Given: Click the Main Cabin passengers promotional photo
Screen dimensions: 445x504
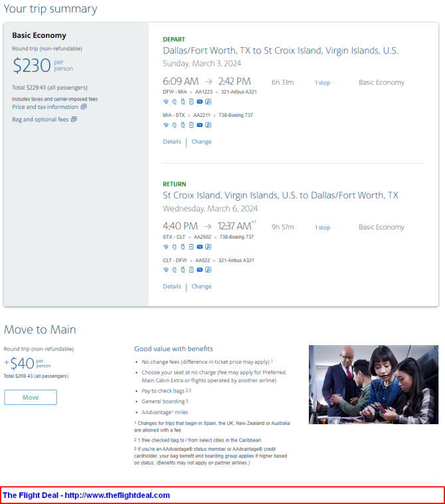Looking at the screenshot, I should point(373,384).
